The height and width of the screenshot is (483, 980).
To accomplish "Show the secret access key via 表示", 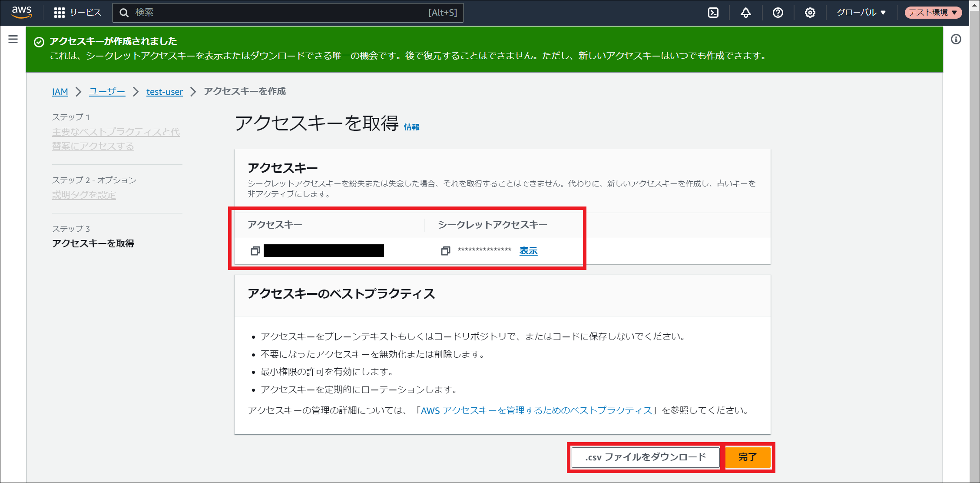I will 528,251.
